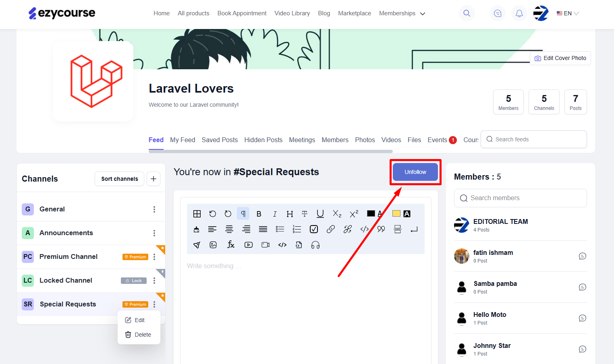Add a camera video recording

(266, 245)
